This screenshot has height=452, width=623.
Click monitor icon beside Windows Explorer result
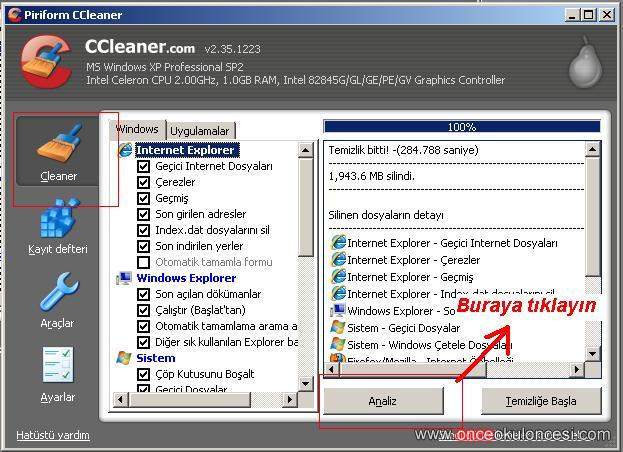[x=338, y=310]
